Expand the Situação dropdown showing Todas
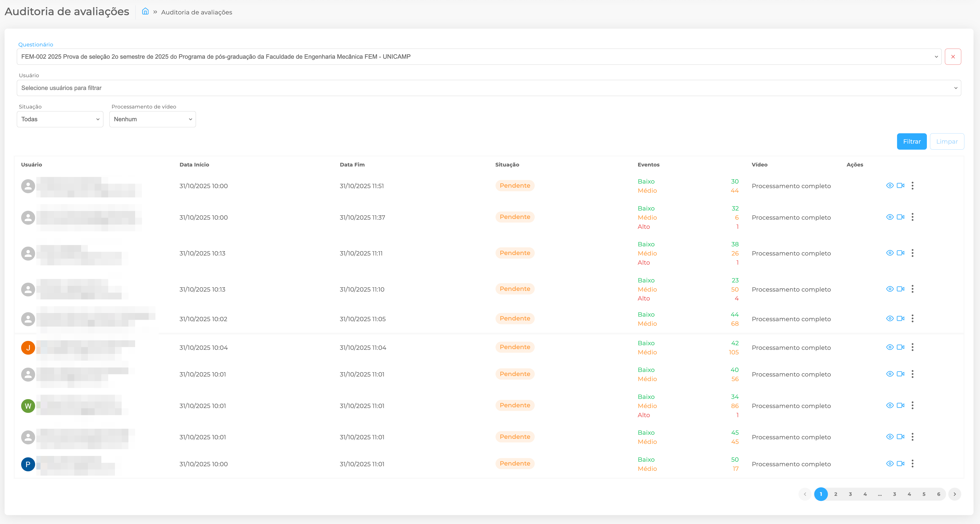The height and width of the screenshot is (524, 980). coord(60,119)
